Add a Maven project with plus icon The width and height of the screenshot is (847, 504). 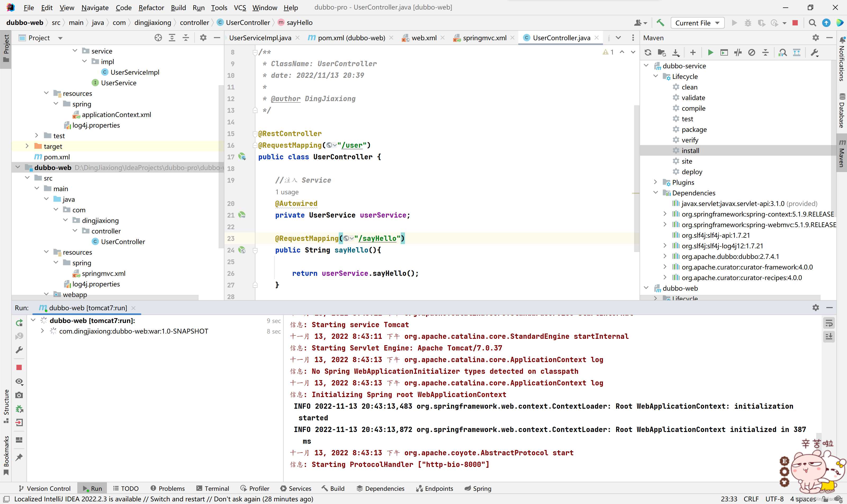(693, 53)
